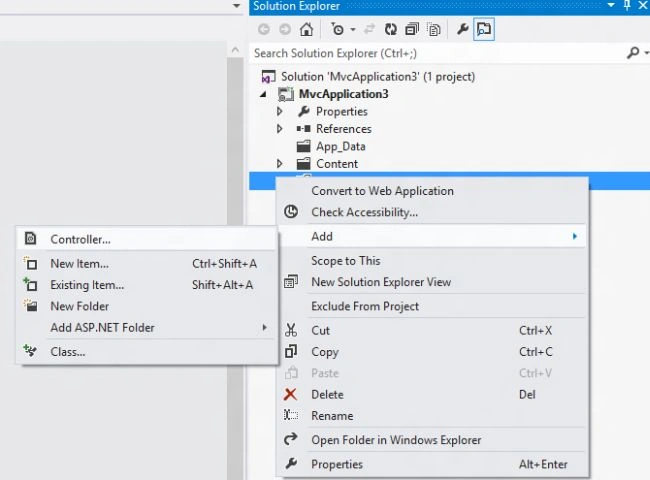Choose Open Folder in Windows Explorer
The image size is (650, 480).
click(432, 440)
